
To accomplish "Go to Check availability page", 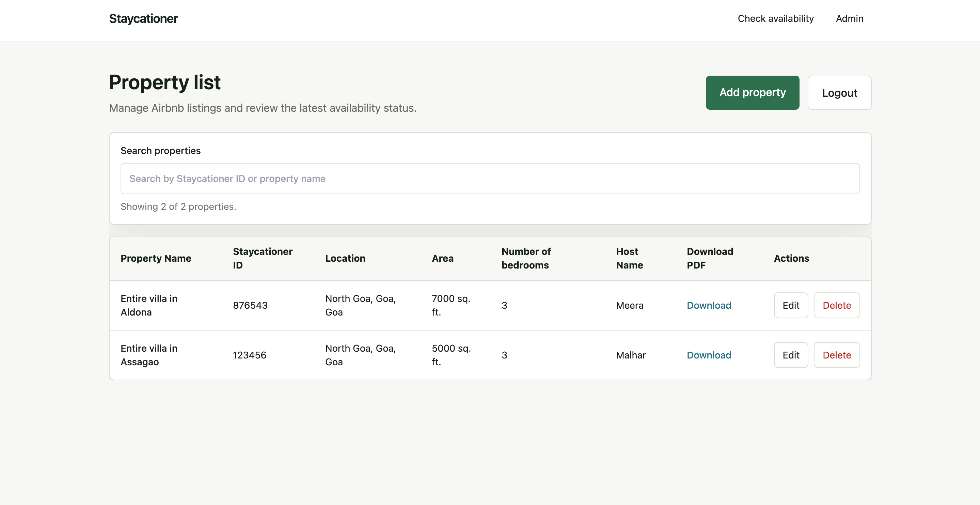I will click(775, 18).
